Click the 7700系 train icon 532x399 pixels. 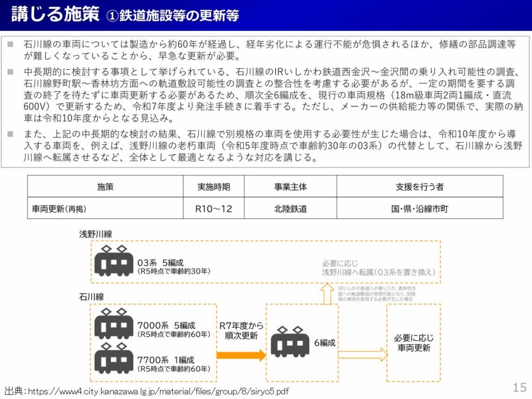113,359
